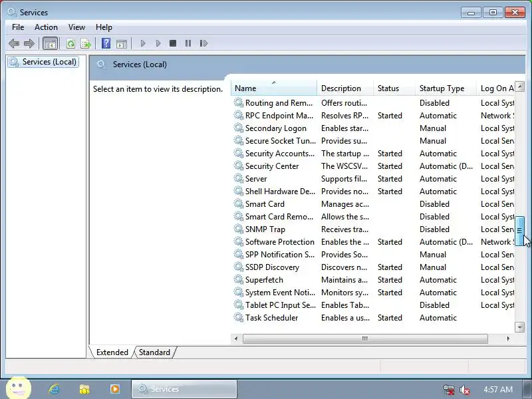
Task: Sort by the Log On As column header
Action: [495, 88]
